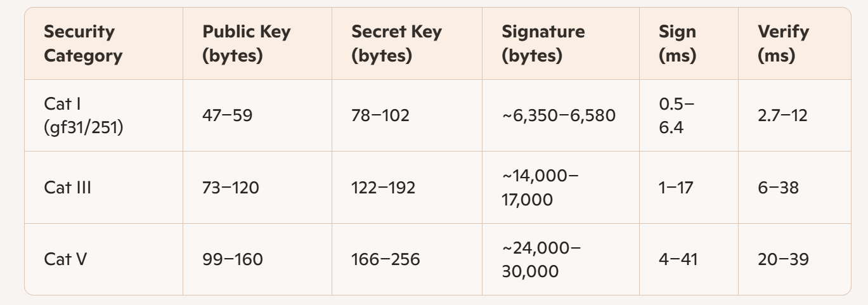Select the Cat V row label
The image size is (868, 305).
pyautogui.click(x=65, y=259)
